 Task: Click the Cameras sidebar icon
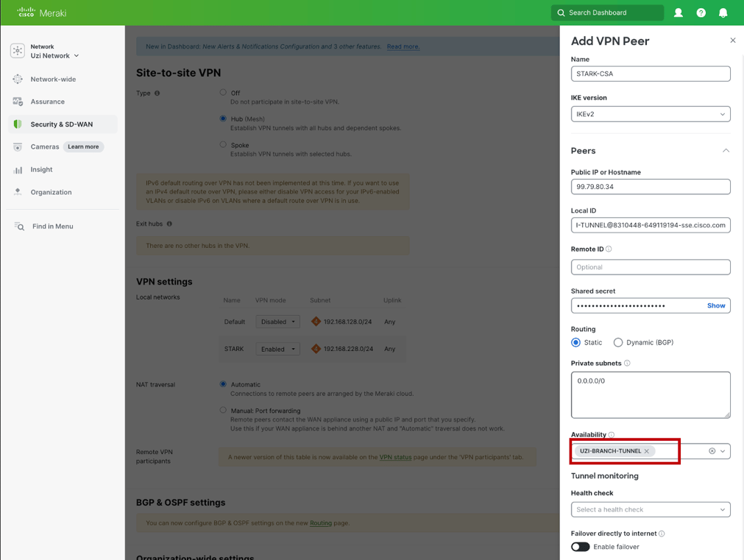tap(18, 147)
